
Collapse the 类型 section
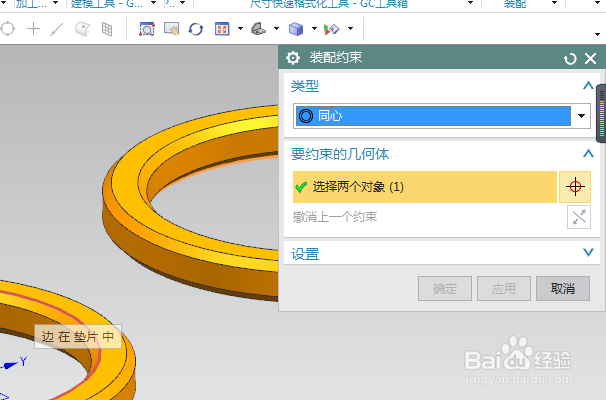588,85
